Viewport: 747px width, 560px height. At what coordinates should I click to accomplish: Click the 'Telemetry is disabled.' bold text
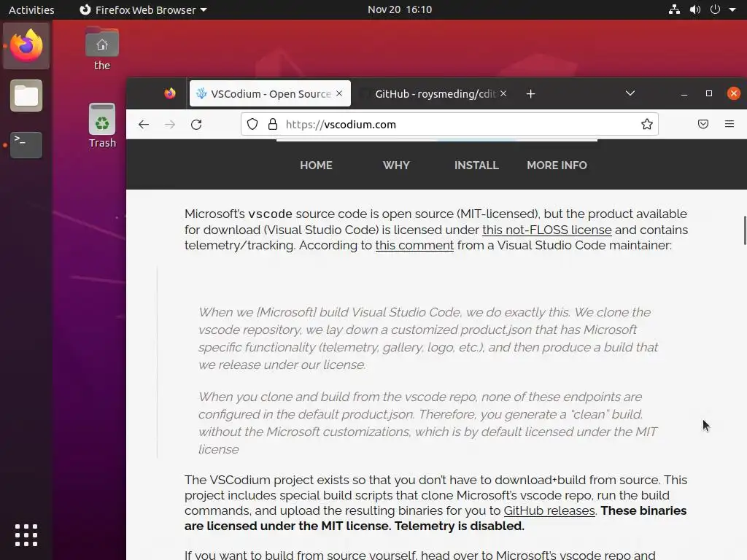point(460,526)
